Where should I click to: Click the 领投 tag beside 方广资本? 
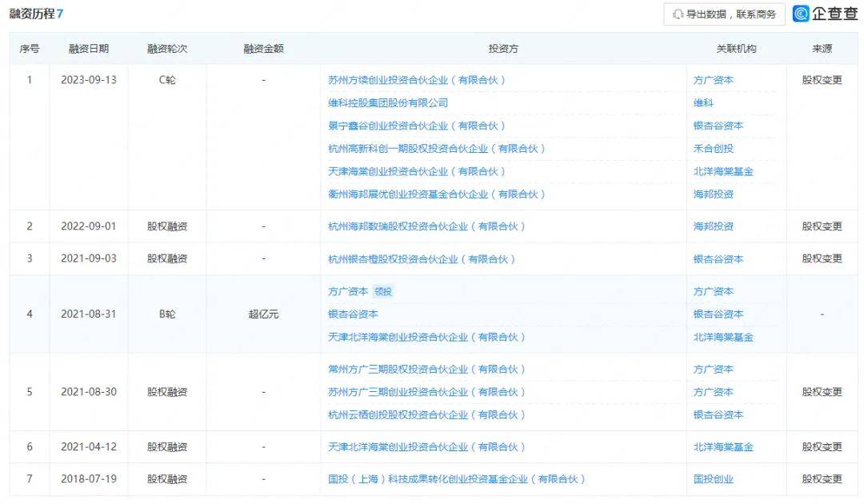coord(384,292)
